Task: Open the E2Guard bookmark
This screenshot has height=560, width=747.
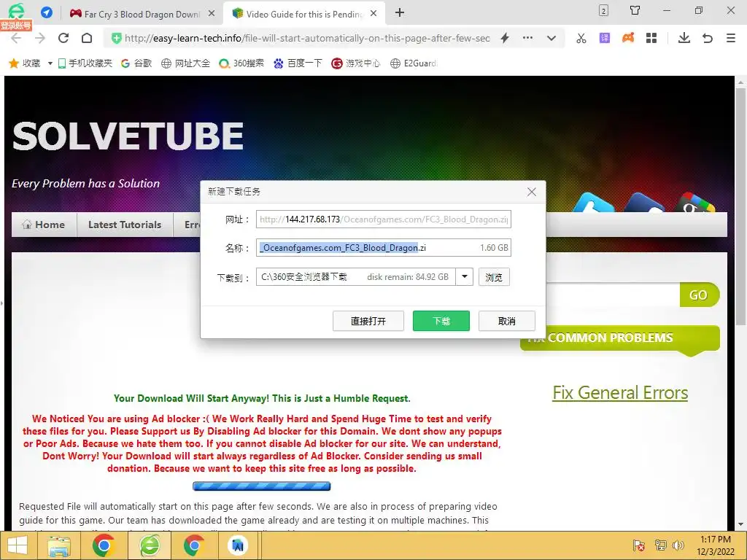Action: 414,63
